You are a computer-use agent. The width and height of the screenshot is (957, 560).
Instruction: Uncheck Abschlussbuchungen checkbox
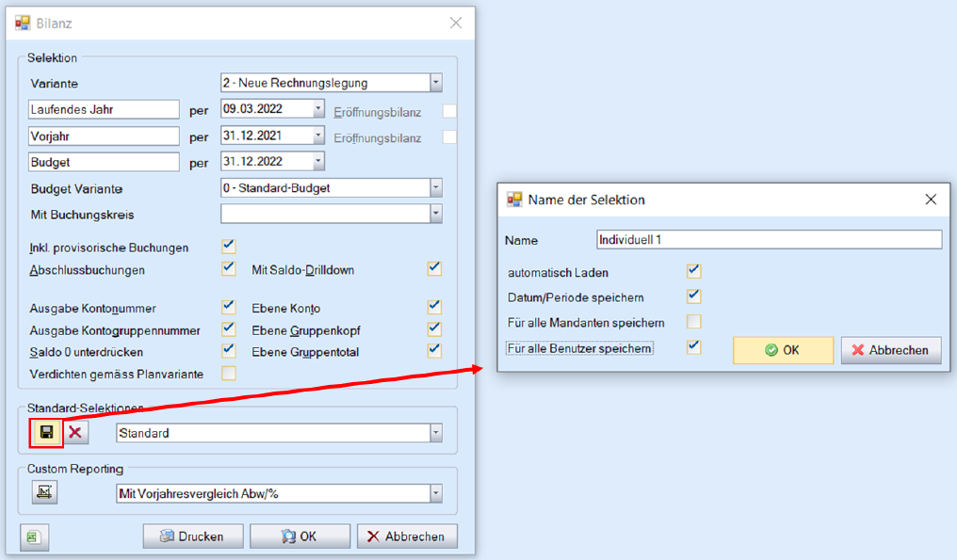pos(228,268)
